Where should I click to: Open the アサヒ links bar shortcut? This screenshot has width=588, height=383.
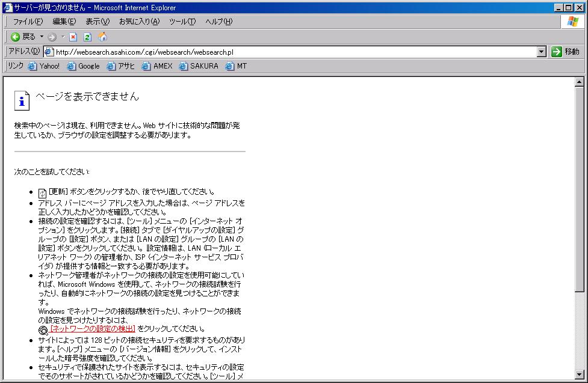click(x=120, y=66)
